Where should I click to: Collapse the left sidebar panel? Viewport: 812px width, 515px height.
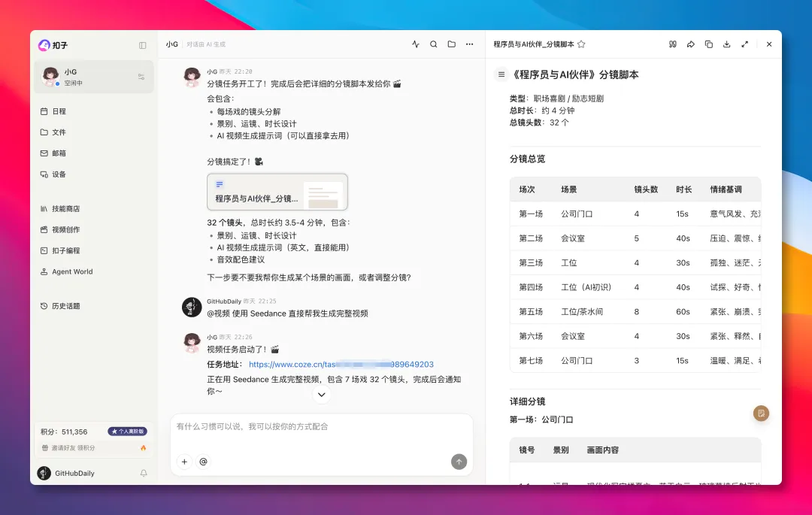[x=142, y=44]
